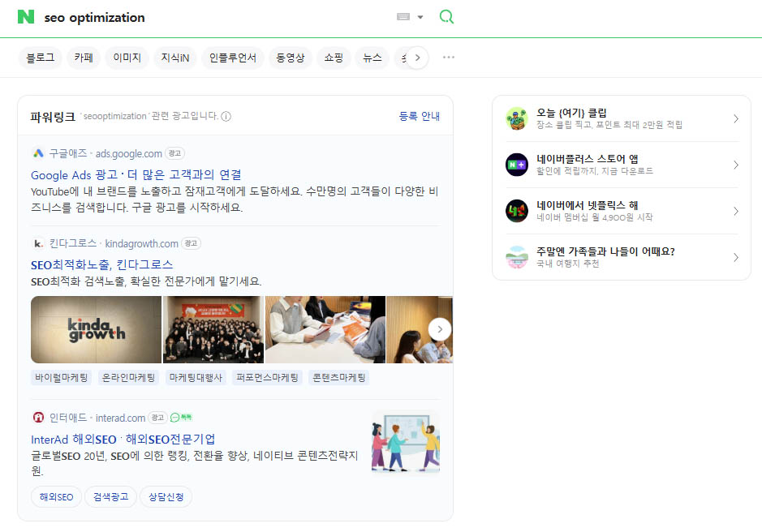This screenshot has width=762, height=532.
Task: Click the 바이럴마케팅 tag
Action: [x=61, y=377]
